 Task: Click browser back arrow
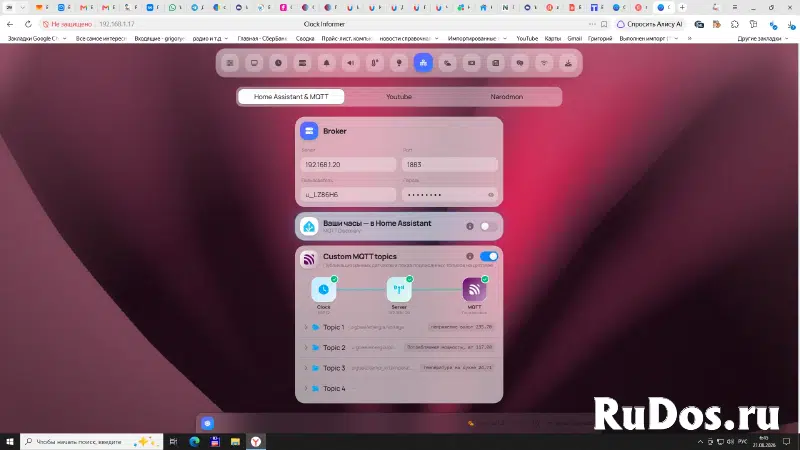click(10, 24)
